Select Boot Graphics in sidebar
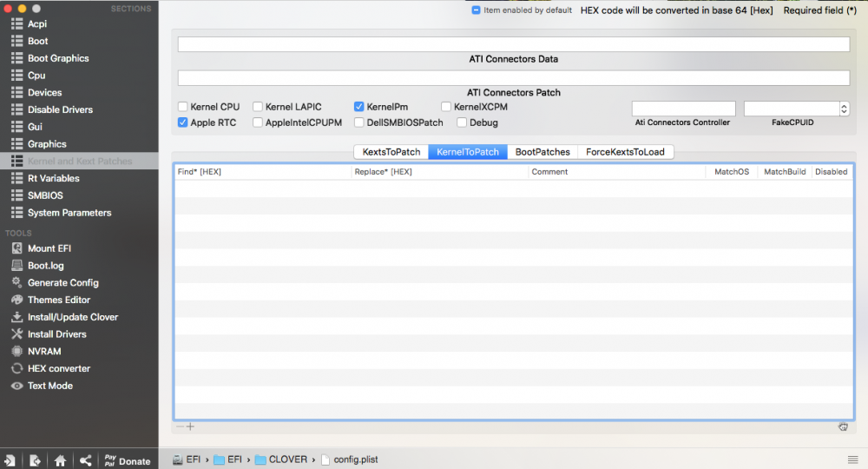The height and width of the screenshot is (469, 868). pos(57,58)
